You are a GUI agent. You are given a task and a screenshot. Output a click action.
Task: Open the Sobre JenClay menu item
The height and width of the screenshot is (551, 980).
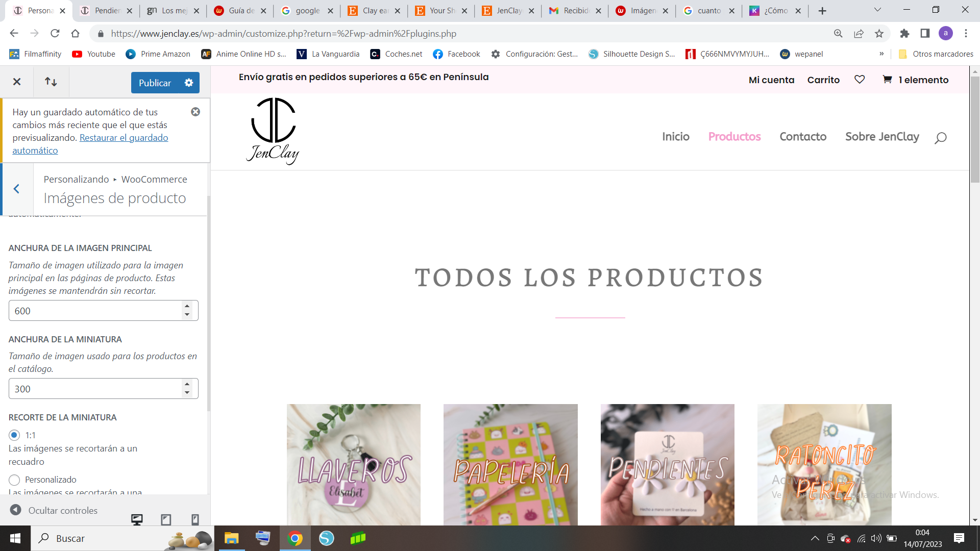point(882,137)
